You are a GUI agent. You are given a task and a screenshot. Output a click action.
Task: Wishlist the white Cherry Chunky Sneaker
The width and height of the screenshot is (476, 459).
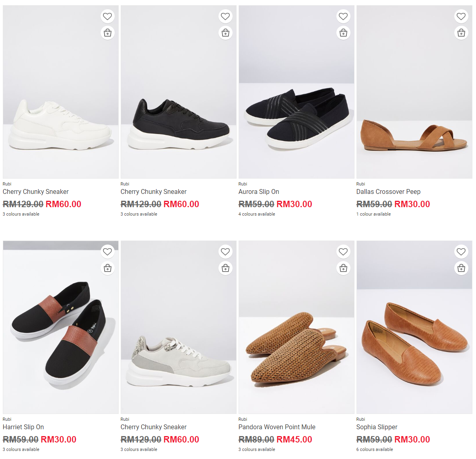point(107,16)
